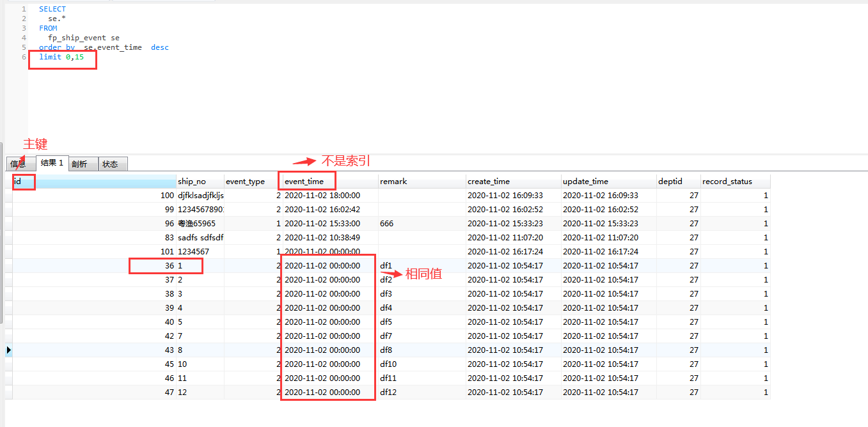The image size is (868, 427).
Task: Click ship_no cell 1234567 in row 101
Action: [x=200, y=252]
